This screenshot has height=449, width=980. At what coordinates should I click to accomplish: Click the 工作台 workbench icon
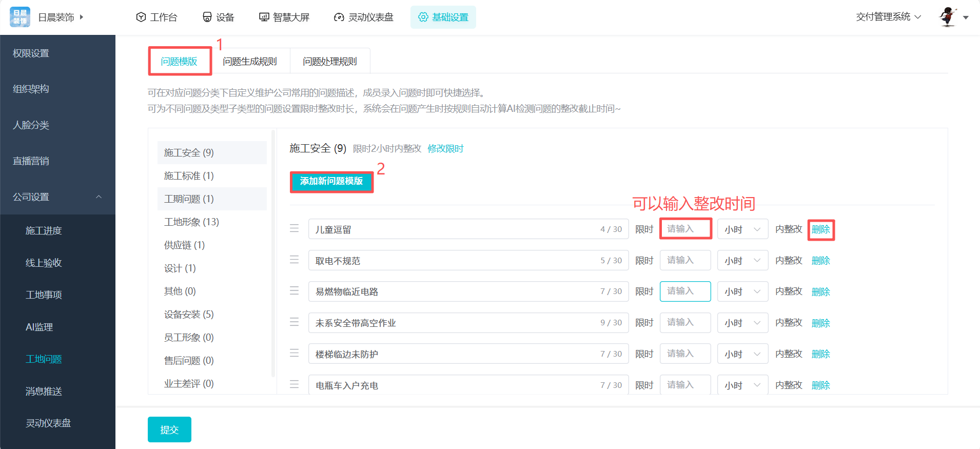141,17
